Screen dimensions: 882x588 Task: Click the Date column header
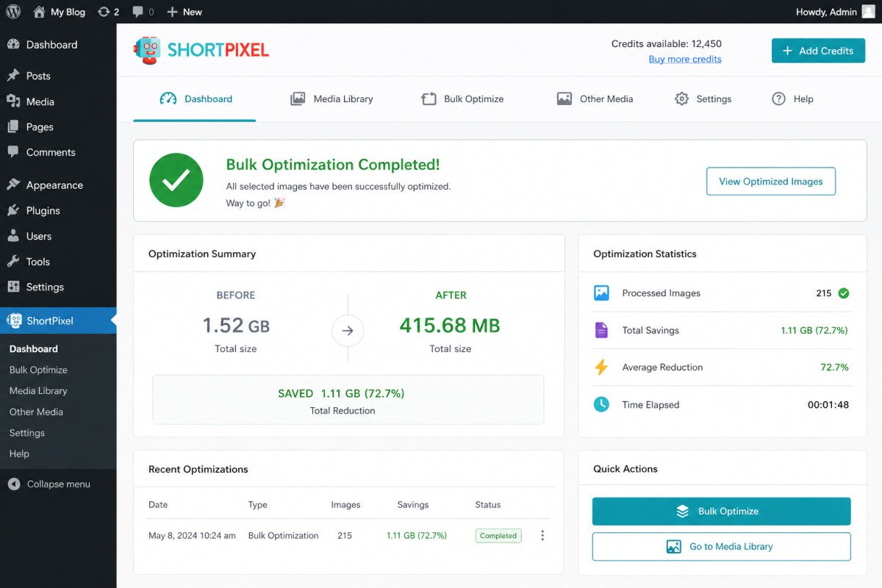pos(158,505)
